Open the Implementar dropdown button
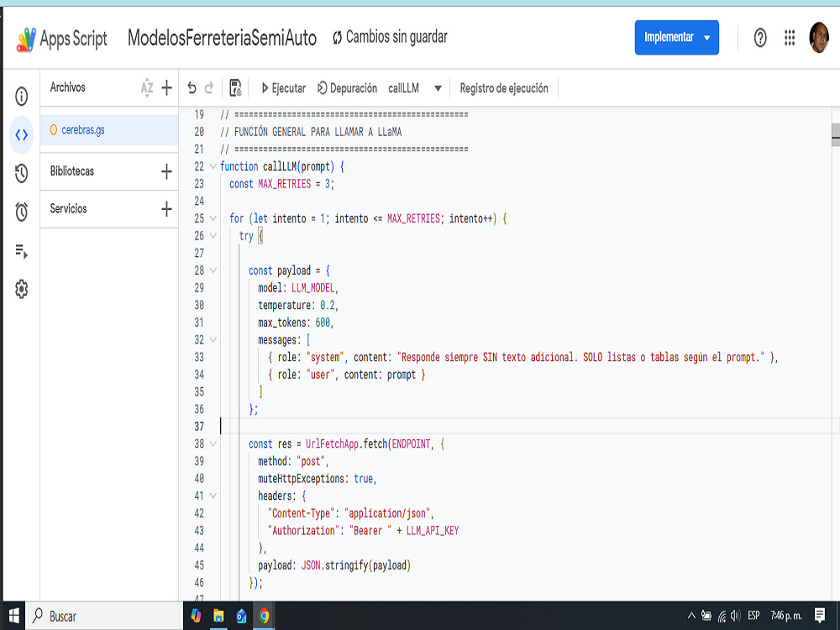The width and height of the screenshot is (840, 630). (676, 38)
